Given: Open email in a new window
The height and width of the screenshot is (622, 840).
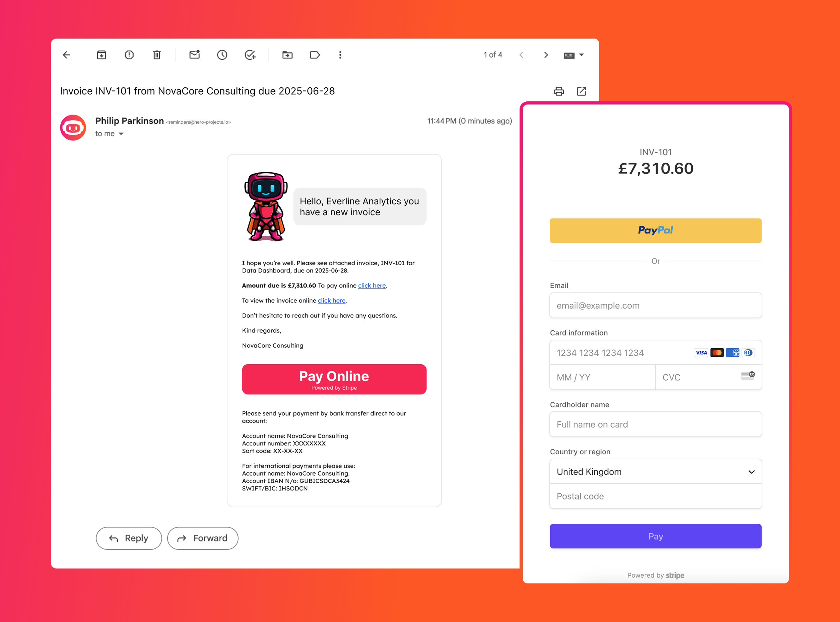Looking at the screenshot, I should point(581,91).
